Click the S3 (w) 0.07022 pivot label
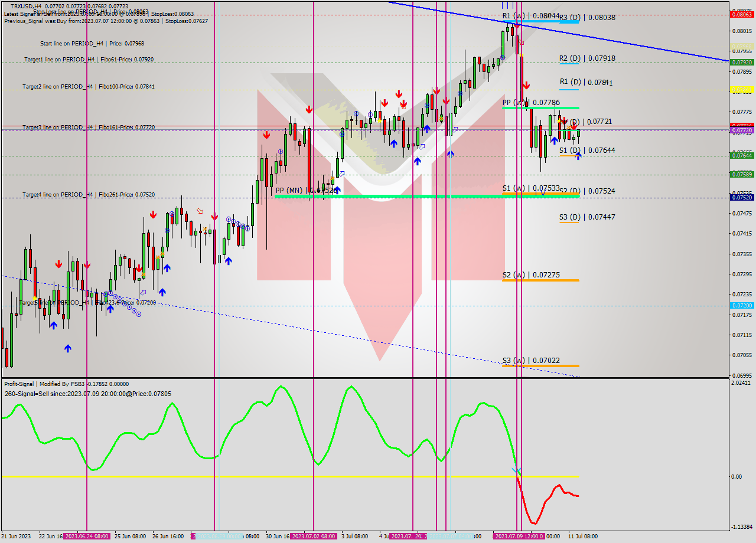Screen dimensions: 756x543 pos(531,361)
